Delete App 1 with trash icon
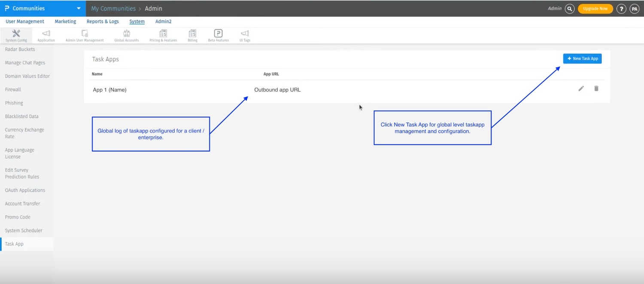The height and width of the screenshot is (284, 644). pos(596,89)
